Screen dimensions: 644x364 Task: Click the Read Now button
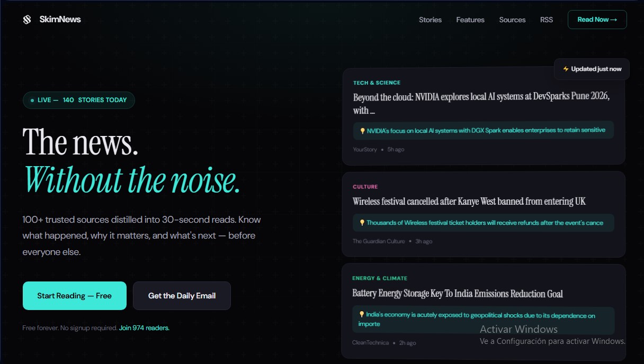597,19
